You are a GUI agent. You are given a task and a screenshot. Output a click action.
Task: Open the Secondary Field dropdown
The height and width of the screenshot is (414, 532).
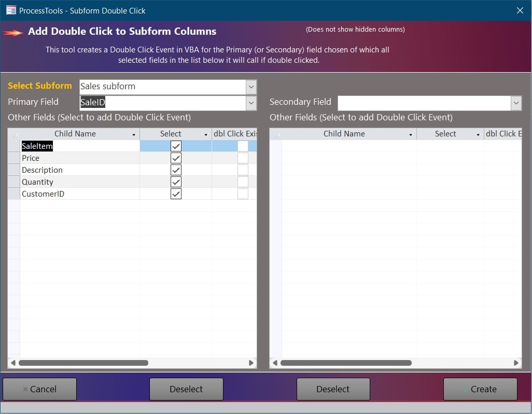tap(516, 103)
